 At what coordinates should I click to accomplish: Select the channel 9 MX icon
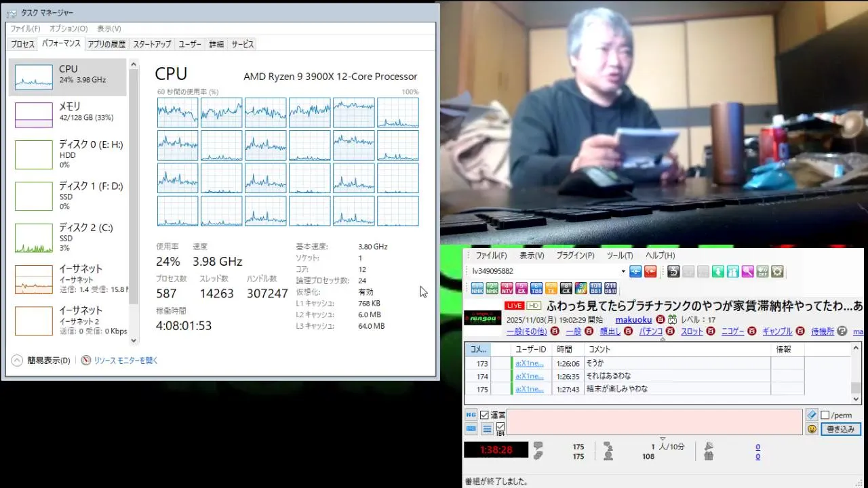[581, 288]
